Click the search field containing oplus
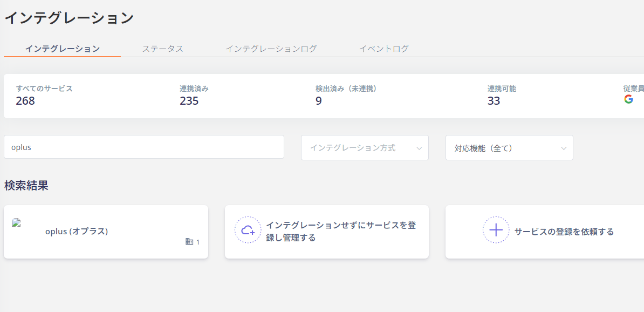 (144, 147)
